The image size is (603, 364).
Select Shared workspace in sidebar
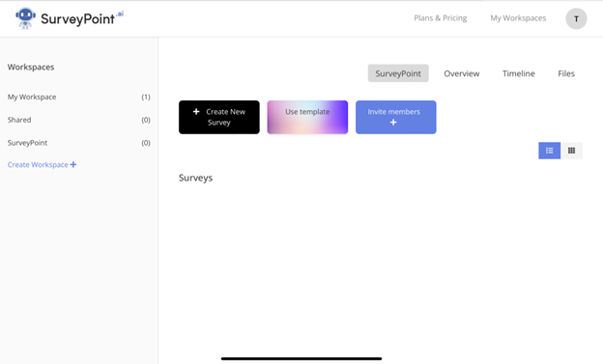tap(79, 120)
